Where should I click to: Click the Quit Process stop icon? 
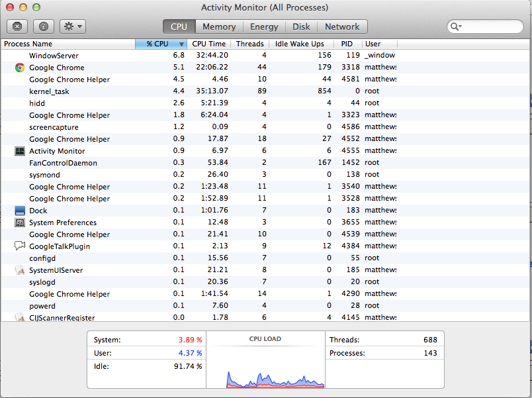coord(17,26)
